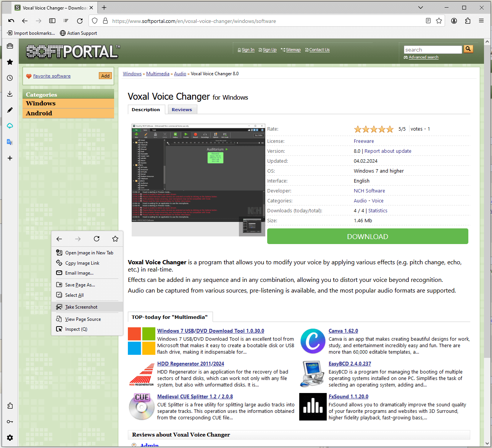The image size is (492, 448).
Task: Click the five-star rating stars
Action: pos(374,129)
